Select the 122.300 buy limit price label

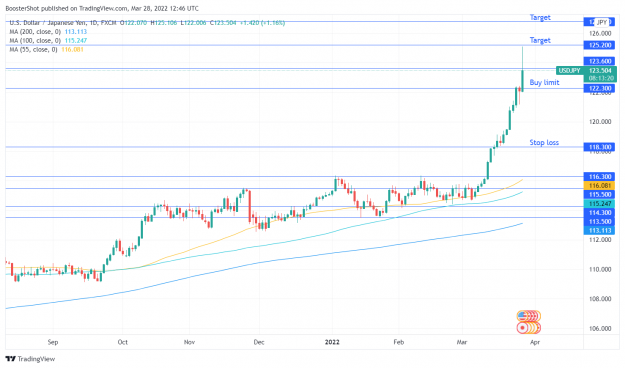[x=600, y=88]
